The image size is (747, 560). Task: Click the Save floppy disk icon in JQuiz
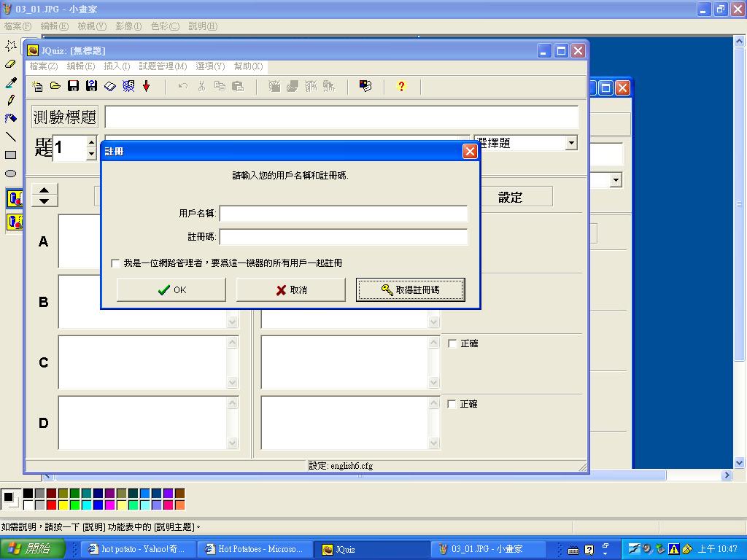(x=73, y=86)
